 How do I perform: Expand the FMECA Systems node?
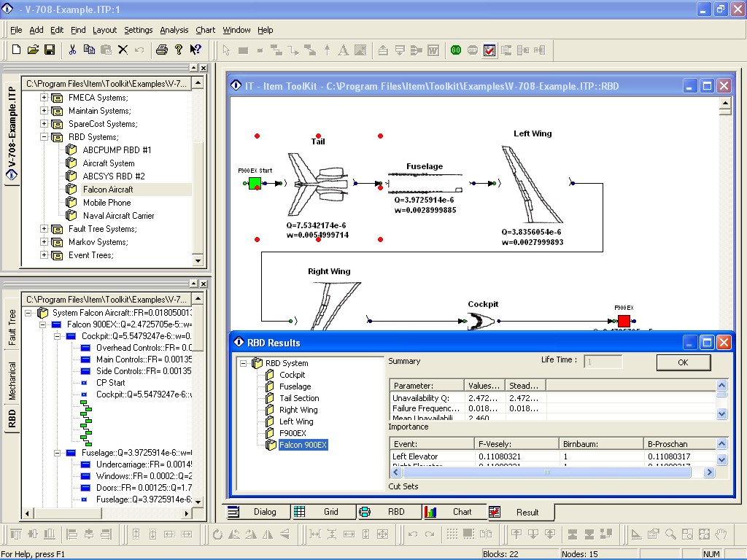(x=44, y=98)
